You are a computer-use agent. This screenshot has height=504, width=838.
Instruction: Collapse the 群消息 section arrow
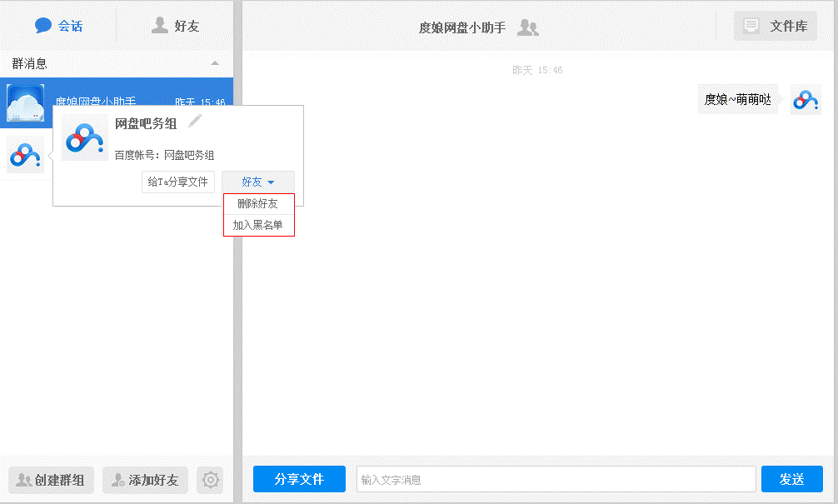pos(215,63)
